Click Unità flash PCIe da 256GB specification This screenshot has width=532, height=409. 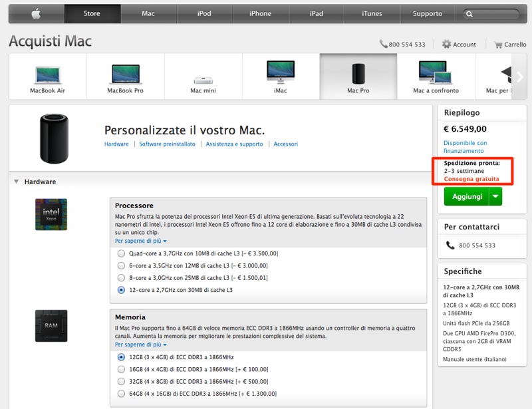(x=476, y=323)
